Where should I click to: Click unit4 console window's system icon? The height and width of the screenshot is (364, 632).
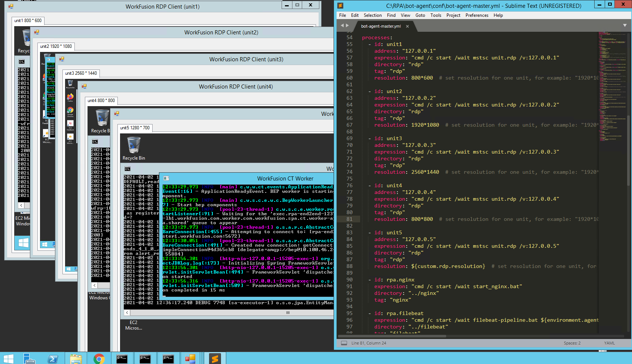click(95, 142)
